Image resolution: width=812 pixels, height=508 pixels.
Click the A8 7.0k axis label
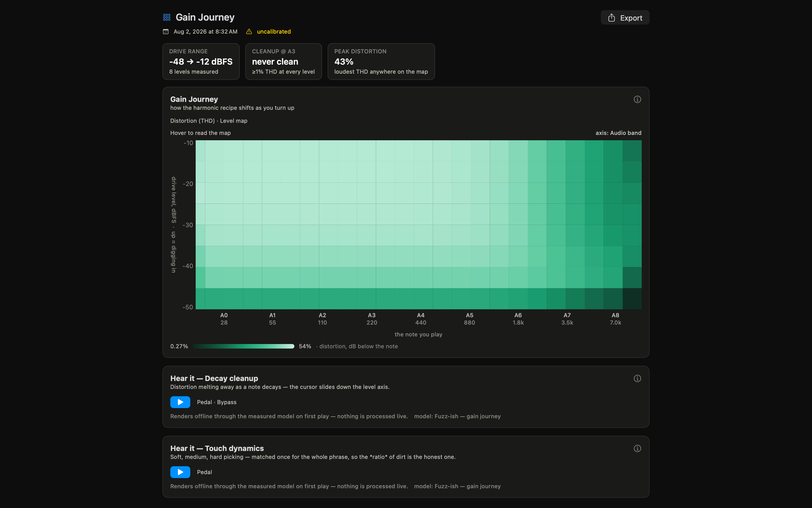(x=615, y=319)
